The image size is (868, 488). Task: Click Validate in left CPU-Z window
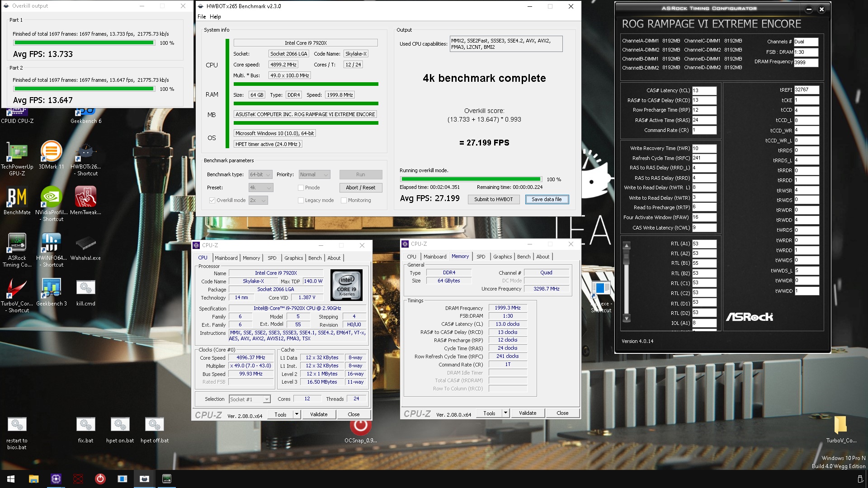pos(319,414)
